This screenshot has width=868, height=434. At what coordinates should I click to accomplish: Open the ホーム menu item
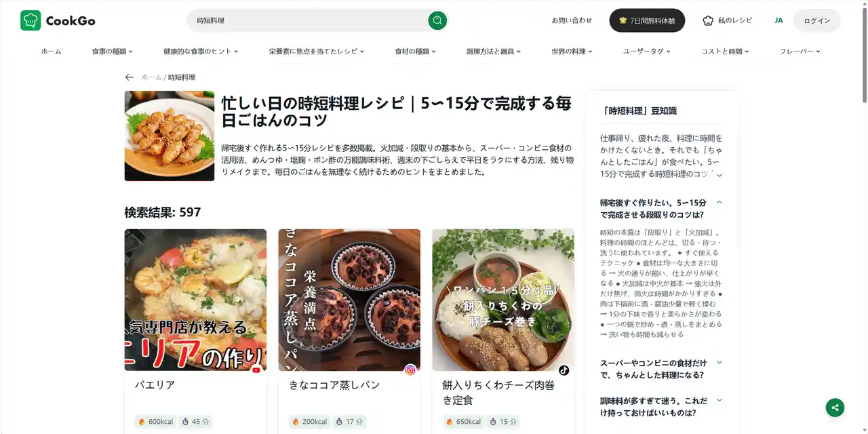(x=51, y=52)
